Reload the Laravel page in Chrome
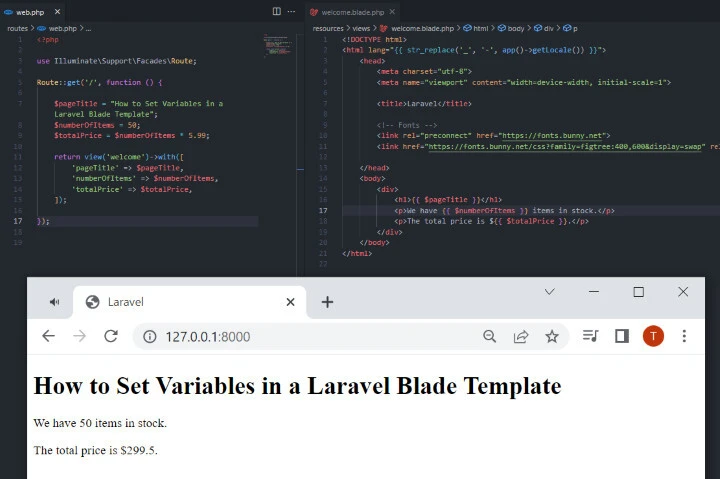This screenshot has height=479, width=720. tap(111, 336)
